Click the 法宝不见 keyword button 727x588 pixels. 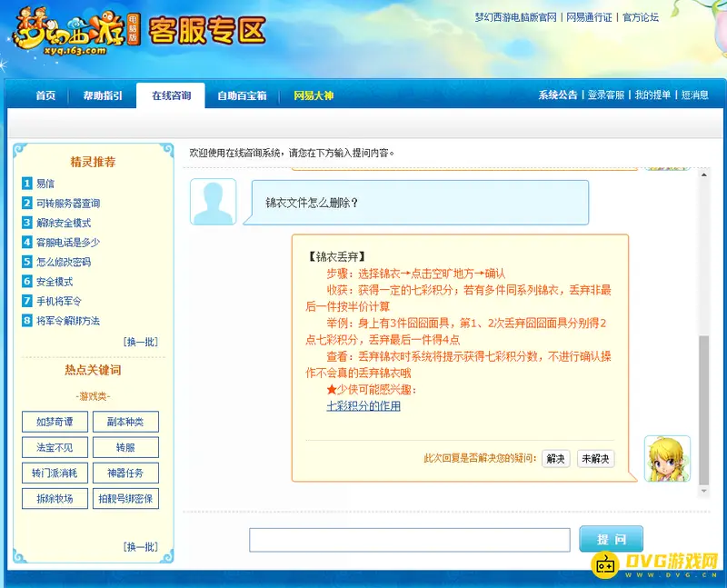click(x=55, y=447)
